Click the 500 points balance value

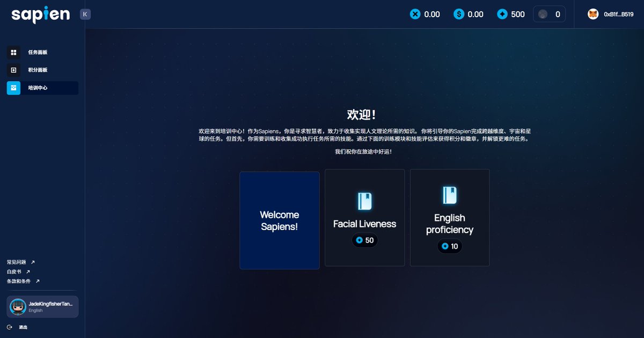pos(518,15)
